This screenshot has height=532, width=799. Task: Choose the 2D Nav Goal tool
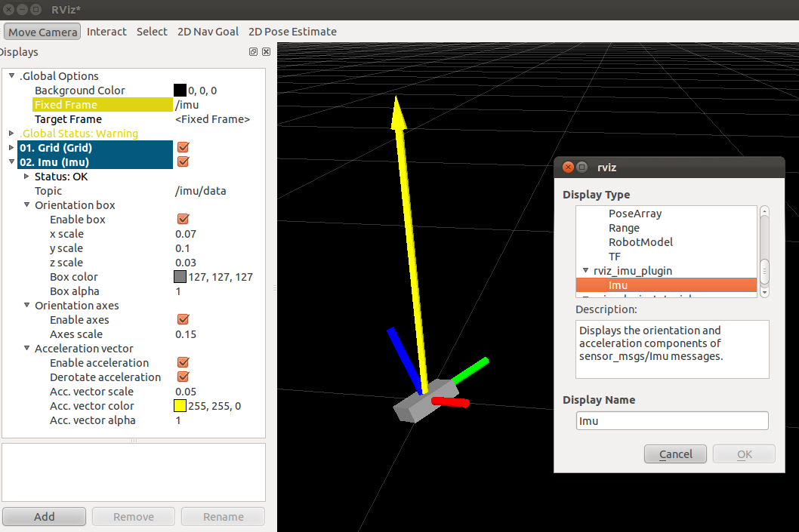208,32
